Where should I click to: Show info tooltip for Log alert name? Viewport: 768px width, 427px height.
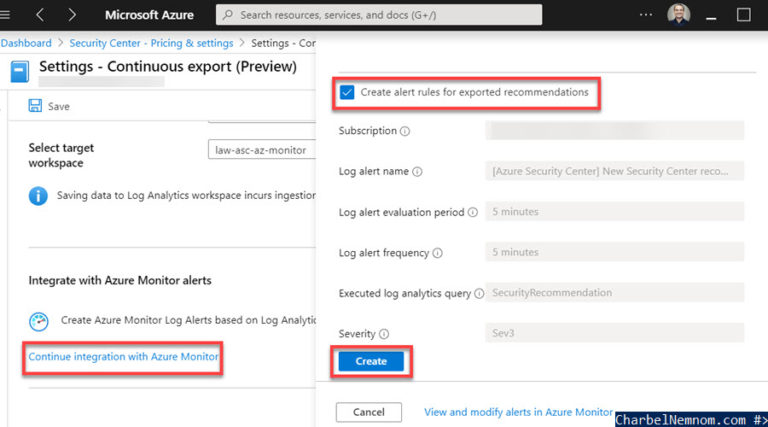pyautogui.click(x=417, y=171)
